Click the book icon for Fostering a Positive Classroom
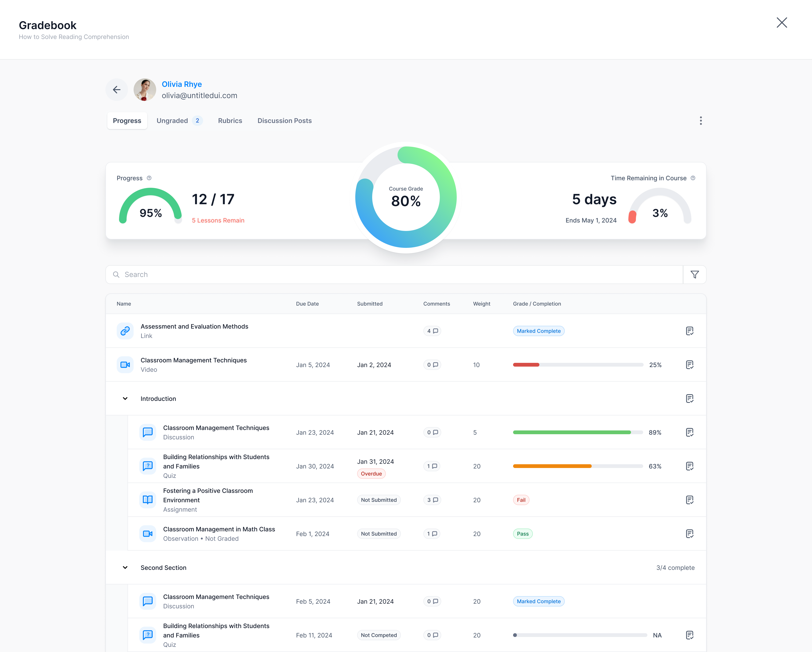The width and height of the screenshot is (812, 652). coord(148,500)
